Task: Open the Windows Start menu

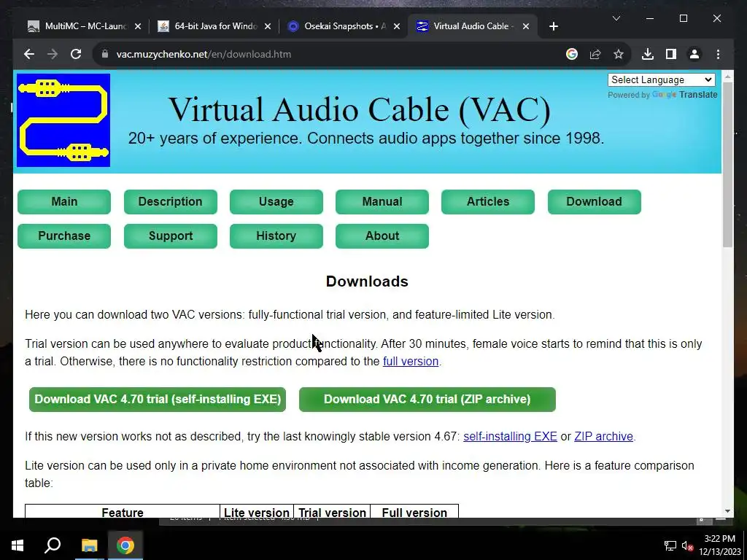Action: (18, 545)
